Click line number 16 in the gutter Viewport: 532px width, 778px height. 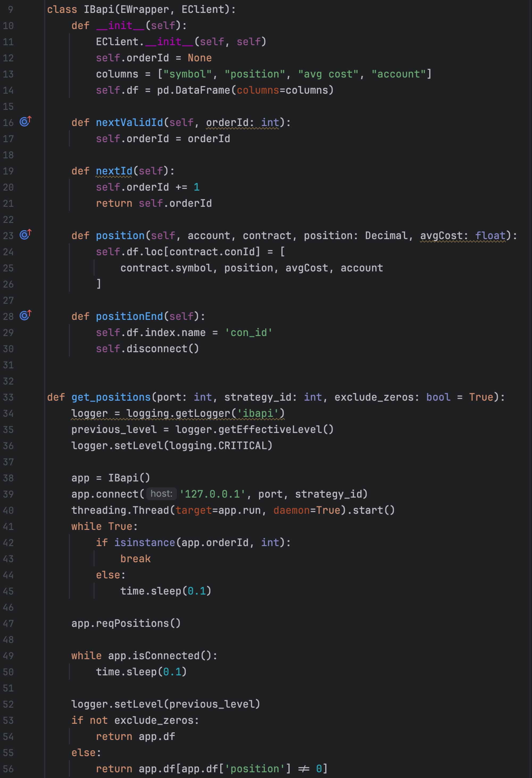tap(9, 122)
